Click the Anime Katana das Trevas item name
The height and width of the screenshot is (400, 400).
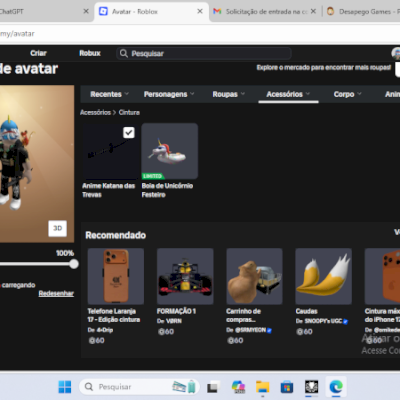[x=108, y=190]
